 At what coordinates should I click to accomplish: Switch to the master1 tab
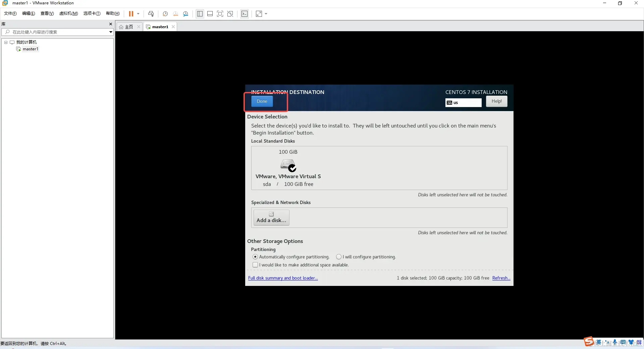coord(160,27)
